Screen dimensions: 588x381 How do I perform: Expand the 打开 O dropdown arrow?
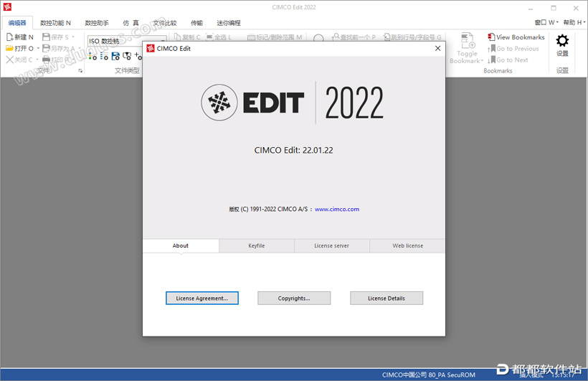tap(38, 48)
